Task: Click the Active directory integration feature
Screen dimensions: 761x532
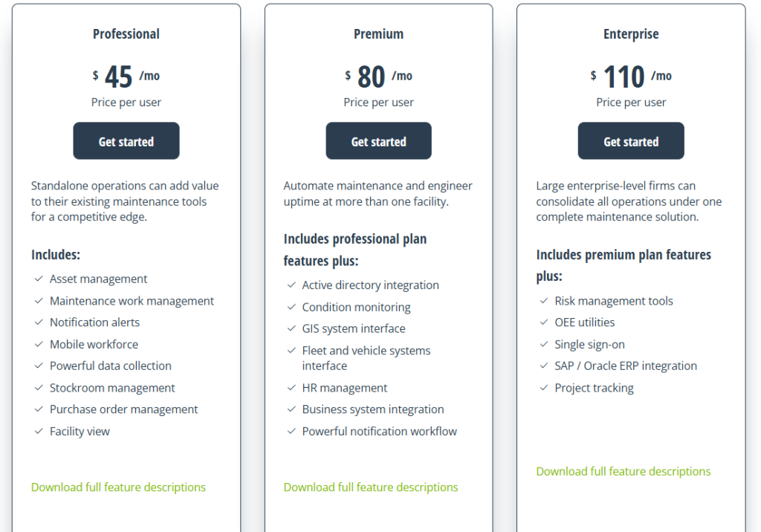Action: 370,285
